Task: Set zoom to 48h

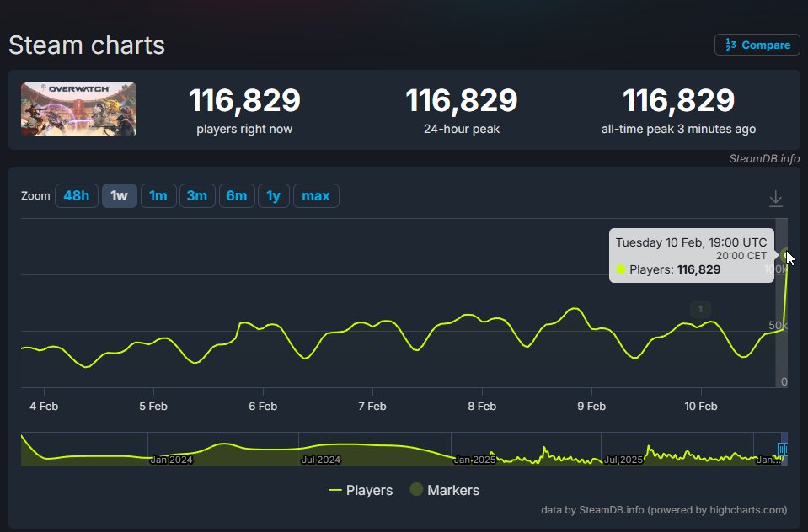Action: click(77, 195)
